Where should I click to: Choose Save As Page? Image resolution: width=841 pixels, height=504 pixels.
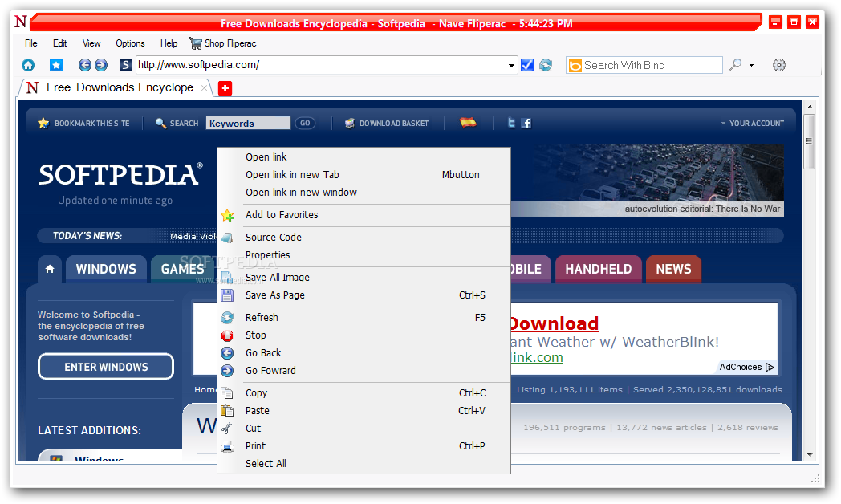[364, 295]
